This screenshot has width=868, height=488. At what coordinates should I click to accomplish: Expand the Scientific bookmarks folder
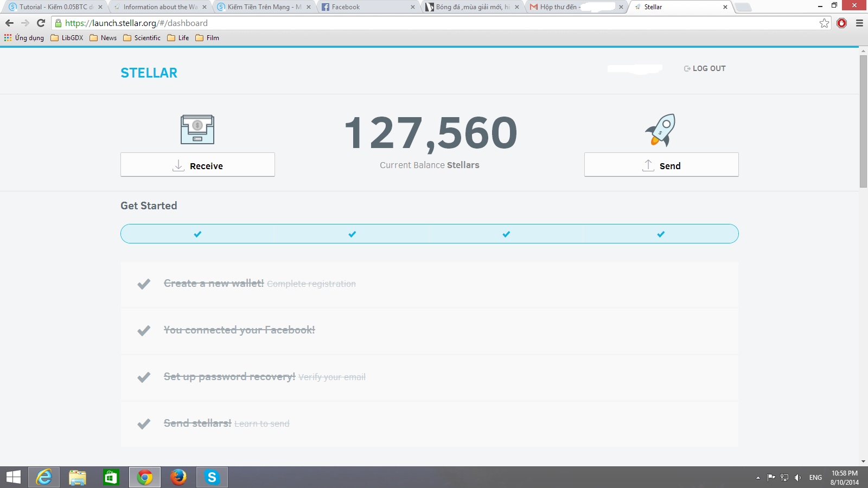tap(142, 38)
